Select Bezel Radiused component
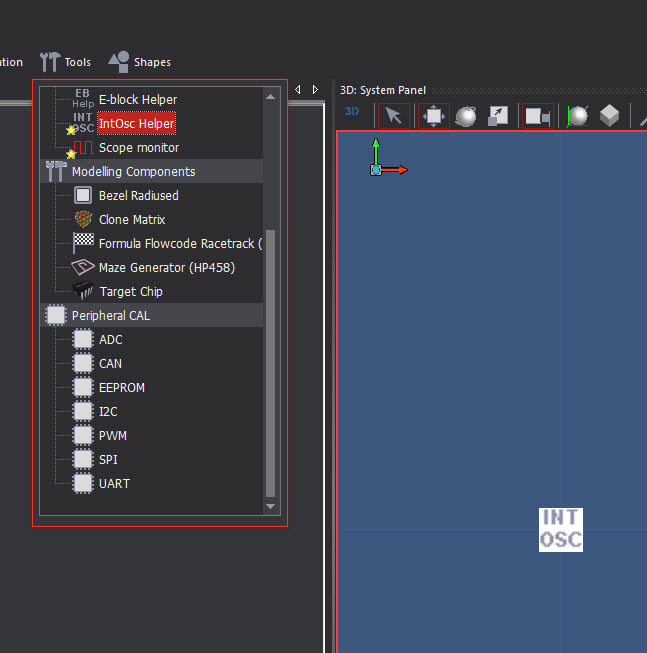This screenshot has width=647, height=653. point(139,195)
